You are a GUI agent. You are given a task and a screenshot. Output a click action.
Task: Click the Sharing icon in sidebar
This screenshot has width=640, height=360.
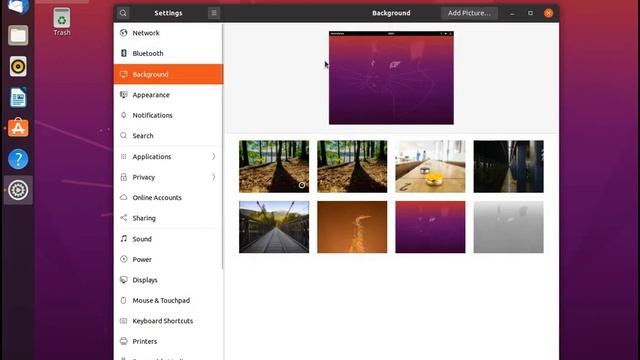[x=124, y=218]
